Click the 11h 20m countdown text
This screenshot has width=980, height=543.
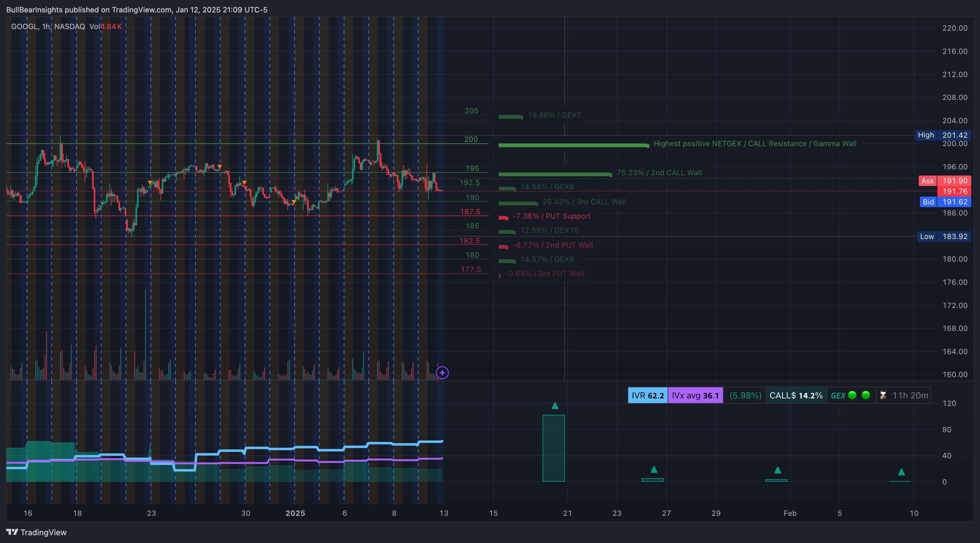point(910,395)
